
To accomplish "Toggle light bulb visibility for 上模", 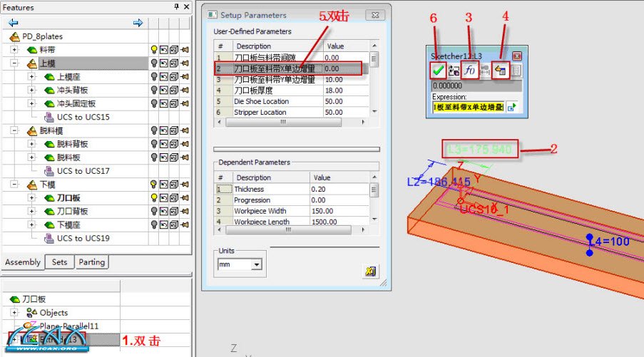I will click(x=154, y=63).
